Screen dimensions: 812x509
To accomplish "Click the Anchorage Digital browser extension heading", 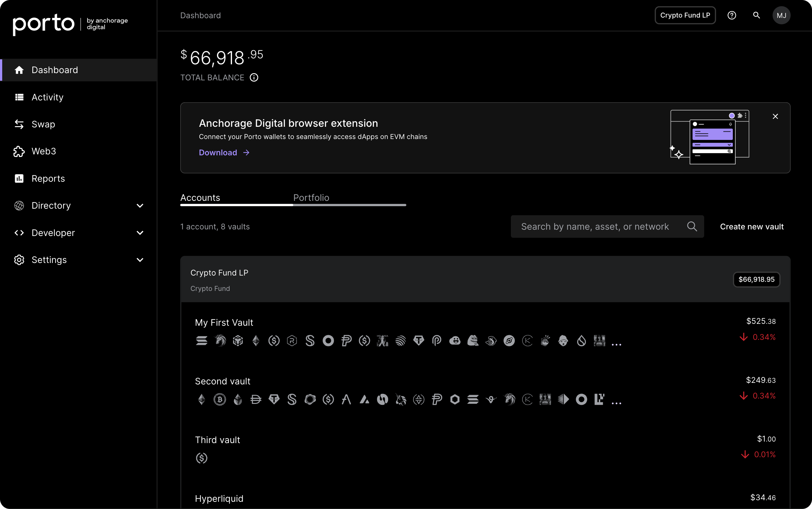I will [x=288, y=123].
